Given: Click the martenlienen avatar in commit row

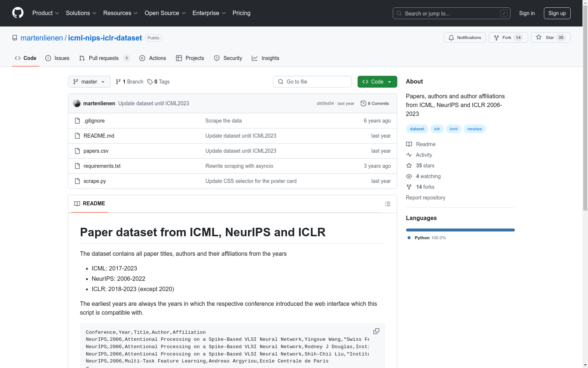Looking at the screenshot, I should [77, 103].
